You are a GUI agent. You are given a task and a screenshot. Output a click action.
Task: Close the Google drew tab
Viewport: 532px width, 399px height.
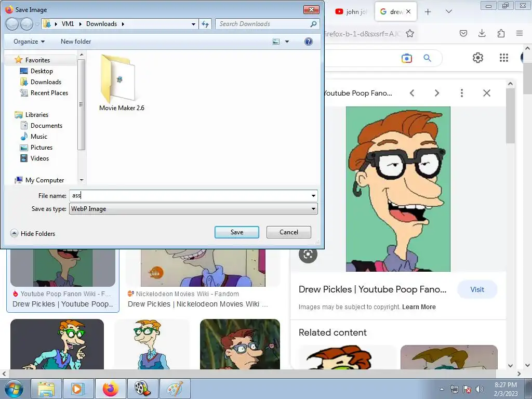(408, 11)
